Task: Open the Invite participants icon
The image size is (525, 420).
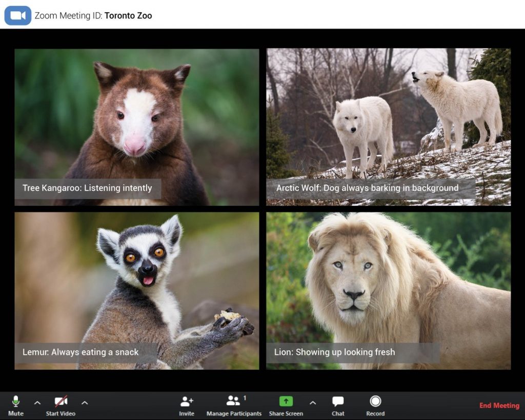Action: pos(187,402)
